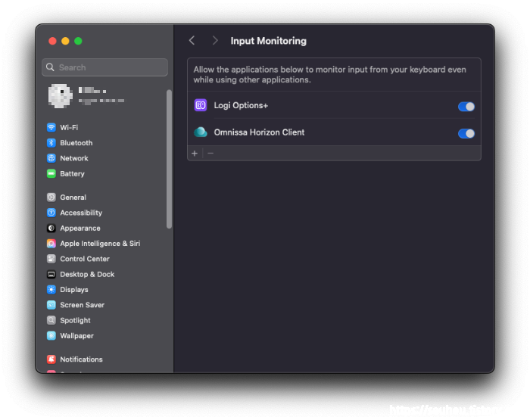
Task: Click the Wallpaper icon
Action: click(x=51, y=336)
